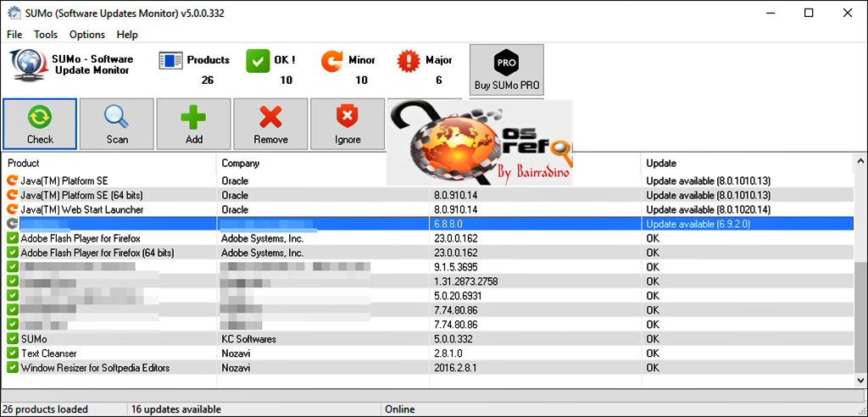Select the Text Cleanser product entry

[x=48, y=353]
